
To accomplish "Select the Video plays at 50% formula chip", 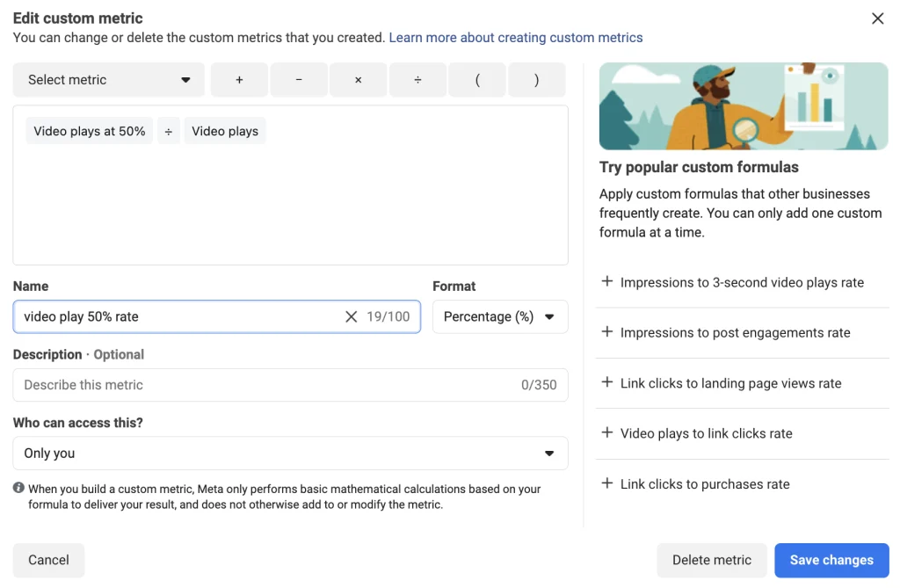I will [x=88, y=130].
